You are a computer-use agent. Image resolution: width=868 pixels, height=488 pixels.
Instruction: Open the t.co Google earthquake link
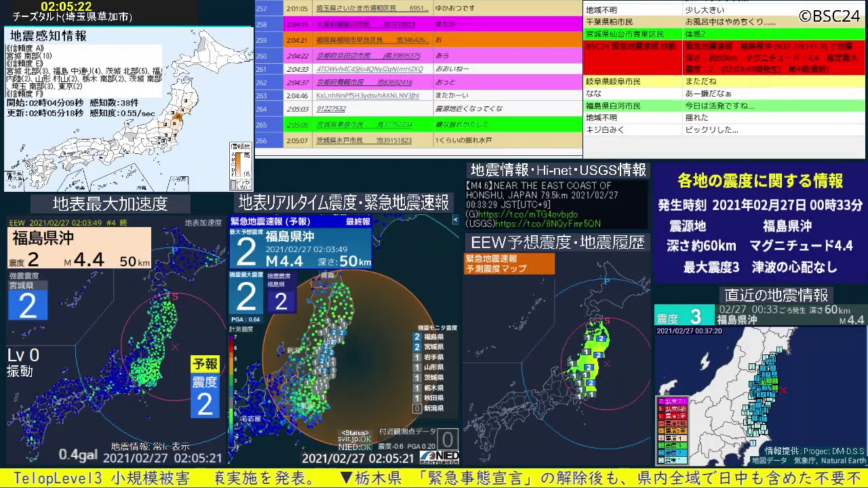pyautogui.click(x=528, y=213)
